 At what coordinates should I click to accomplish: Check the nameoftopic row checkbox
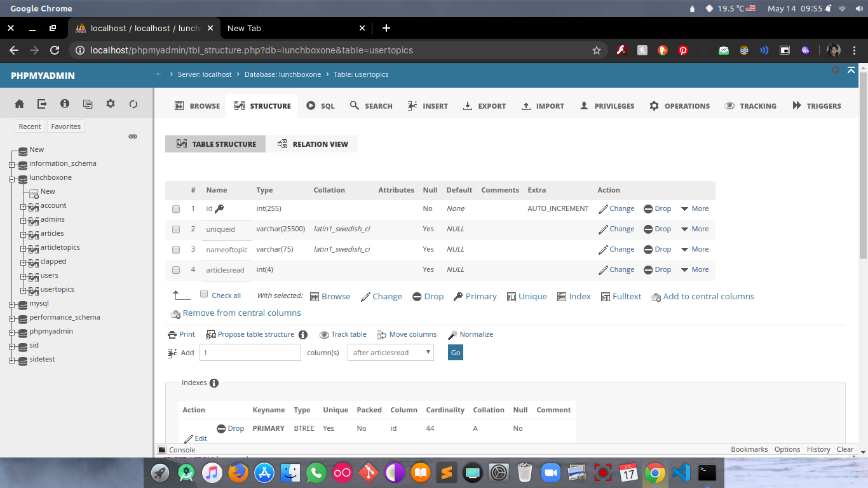point(176,250)
